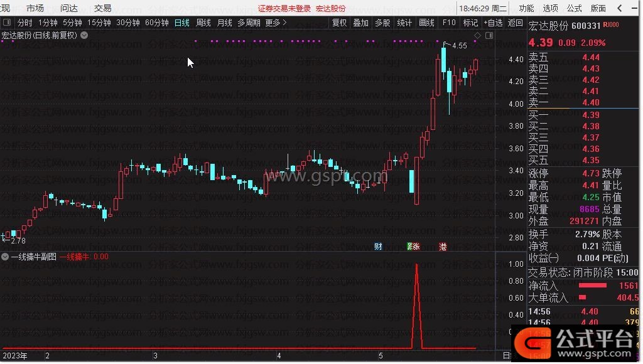Click the 多股 multi-stock button
The image size is (643, 364).
tap(382, 23)
